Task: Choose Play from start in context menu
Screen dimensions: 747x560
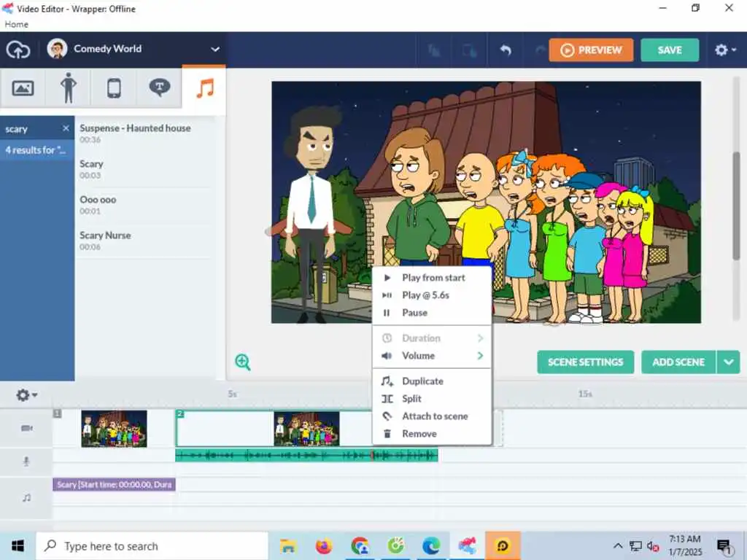Action: point(432,278)
